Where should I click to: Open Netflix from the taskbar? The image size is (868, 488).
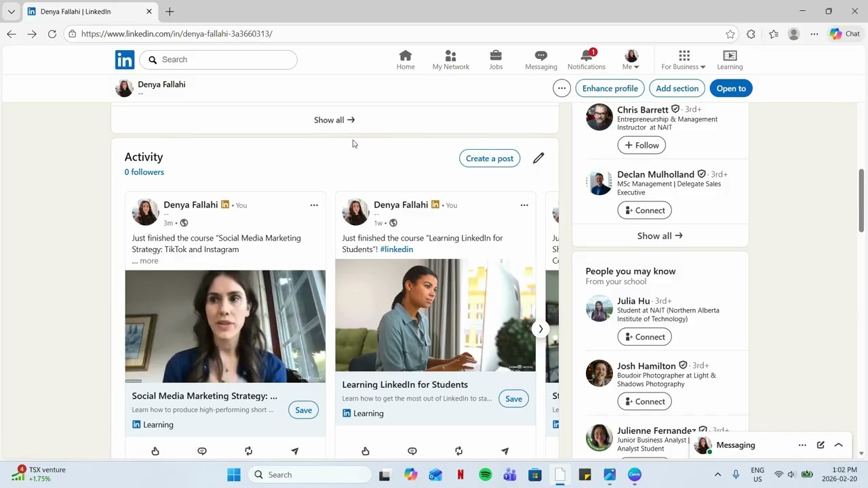pyautogui.click(x=460, y=474)
